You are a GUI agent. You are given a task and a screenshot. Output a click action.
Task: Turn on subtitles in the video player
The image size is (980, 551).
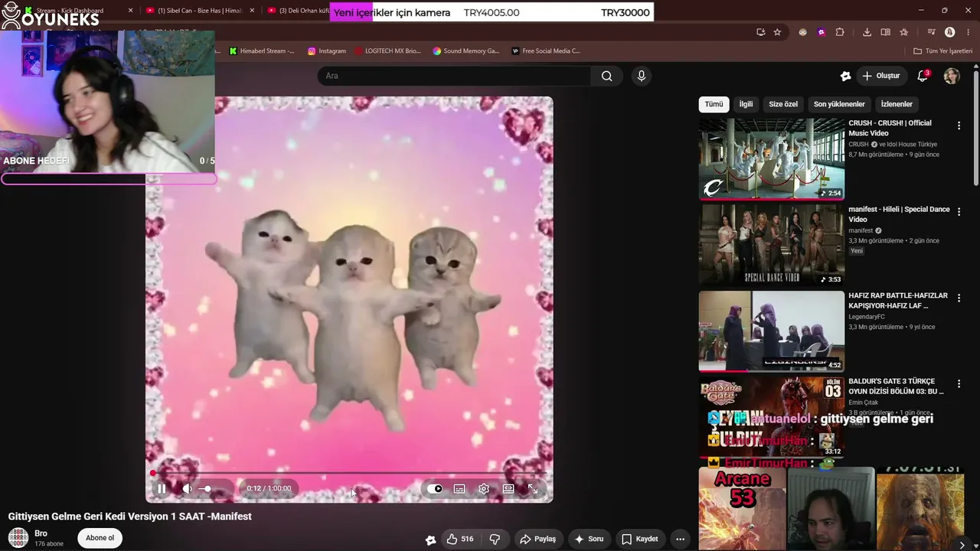click(x=459, y=488)
